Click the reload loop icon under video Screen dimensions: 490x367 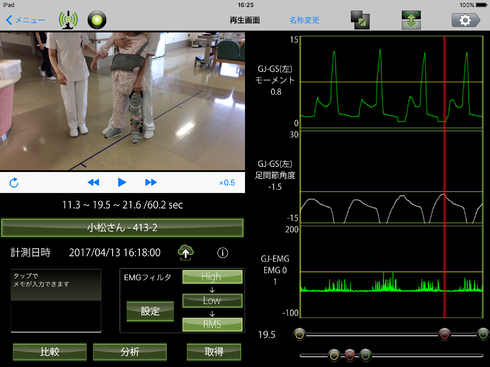point(14,183)
